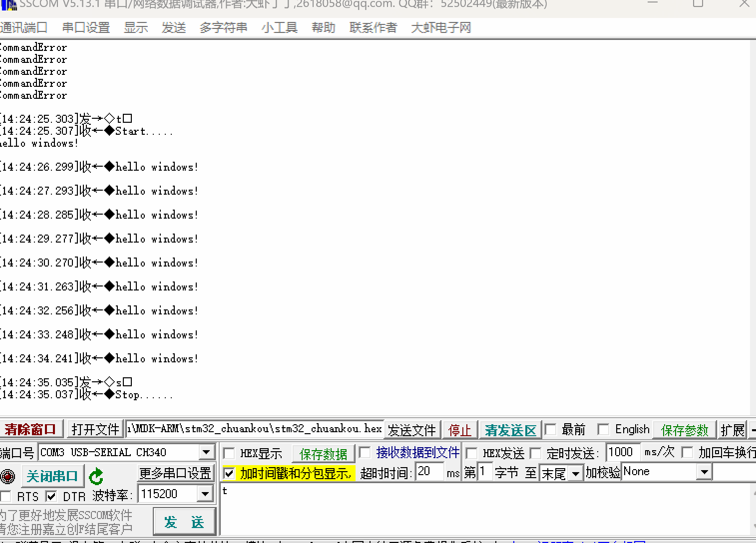The height and width of the screenshot is (543, 756).
Task: Click the 保存参数 button
Action: pyautogui.click(x=685, y=430)
